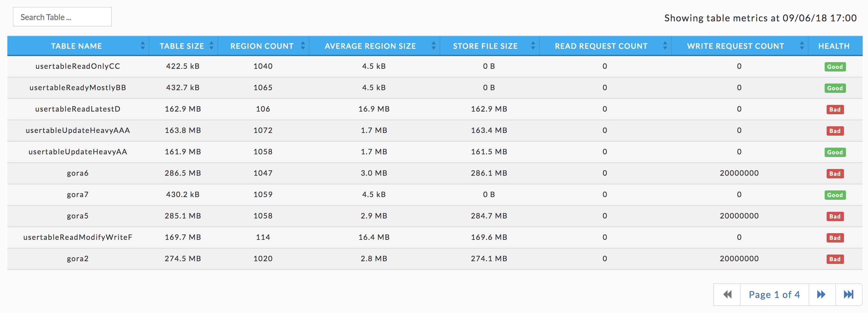Select table gora2
This screenshot has height=313, width=868.
(x=78, y=258)
